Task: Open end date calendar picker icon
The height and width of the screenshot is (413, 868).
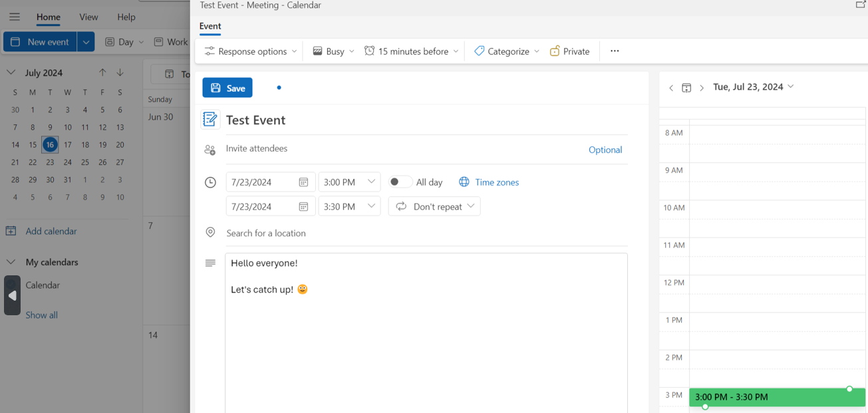Action: [303, 207]
